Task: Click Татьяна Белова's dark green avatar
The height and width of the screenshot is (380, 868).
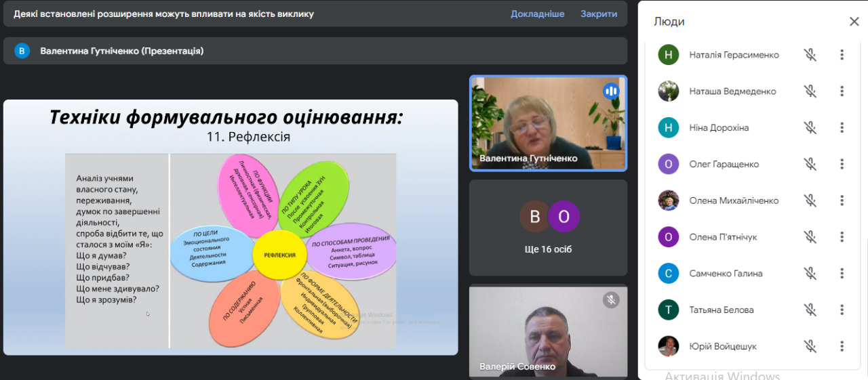Action: (x=669, y=310)
